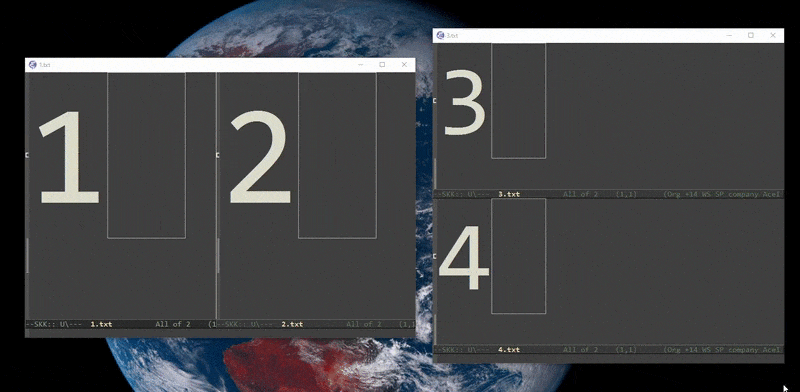Click inside the window showing the large 1
This screenshot has height=392, width=800.
point(121,196)
